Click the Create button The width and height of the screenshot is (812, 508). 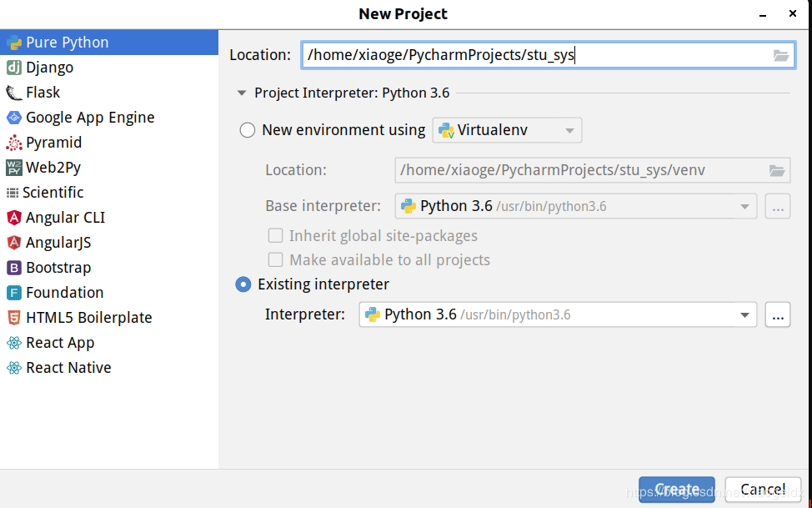[677, 490]
